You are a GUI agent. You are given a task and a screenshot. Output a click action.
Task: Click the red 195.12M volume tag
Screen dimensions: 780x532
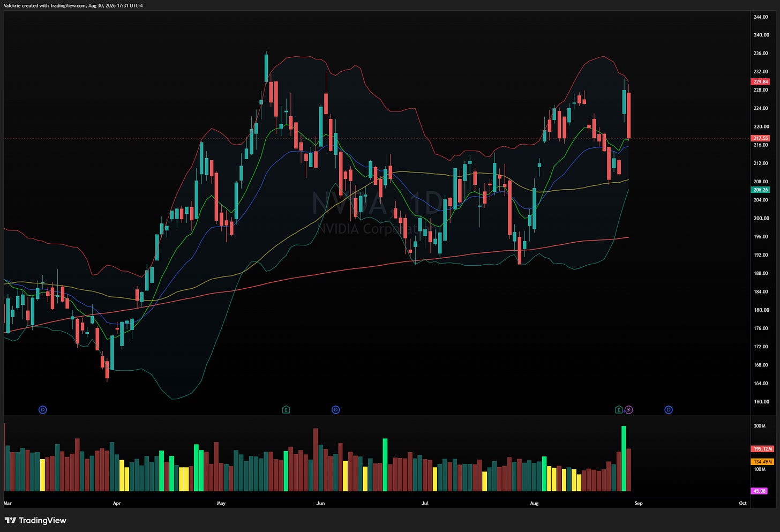[762, 449]
